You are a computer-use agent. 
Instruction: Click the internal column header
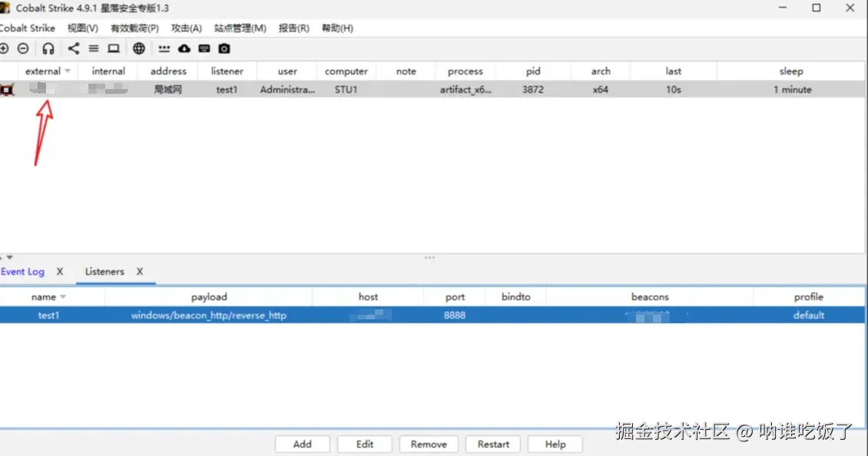click(x=108, y=71)
